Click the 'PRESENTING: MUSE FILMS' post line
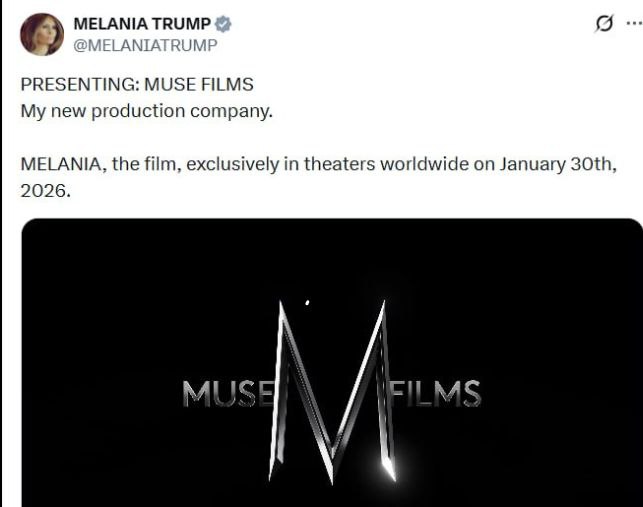The width and height of the screenshot is (643, 507). click(x=137, y=84)
